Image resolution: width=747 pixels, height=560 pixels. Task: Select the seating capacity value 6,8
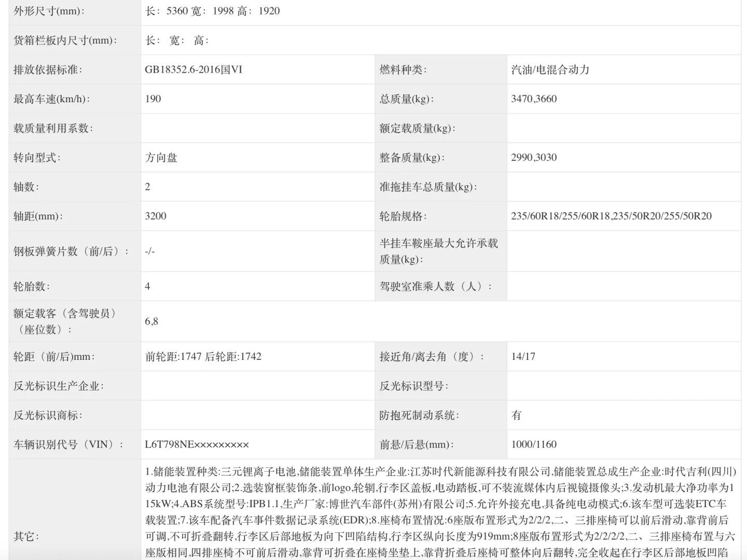pyautogui.click(x=151, y=321)
